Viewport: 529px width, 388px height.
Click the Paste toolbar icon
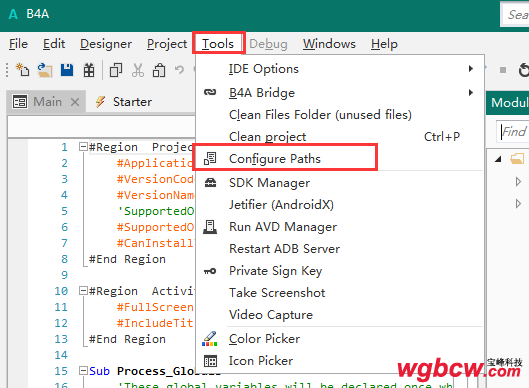coord(159,70)
